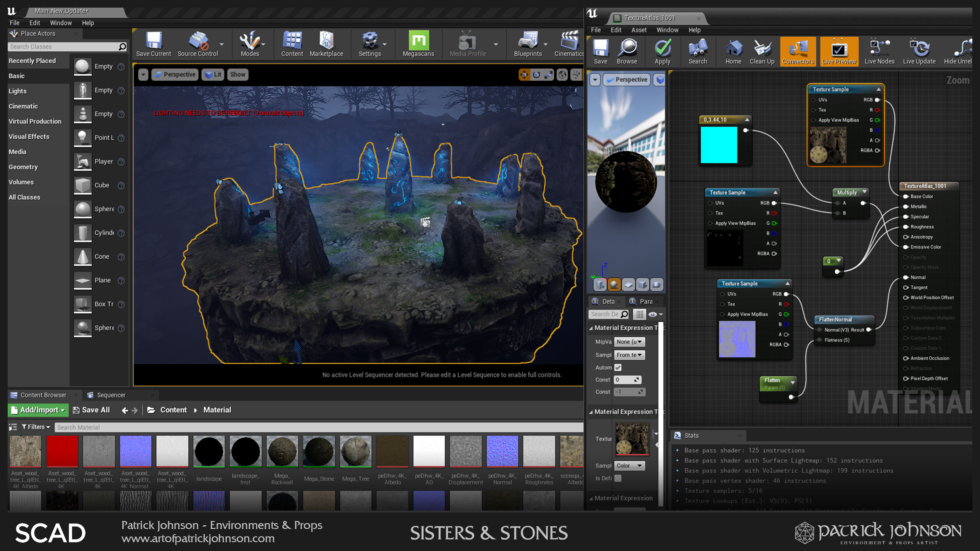Select the Stats tab
980x551 pixels.
(x=691, y=435)
